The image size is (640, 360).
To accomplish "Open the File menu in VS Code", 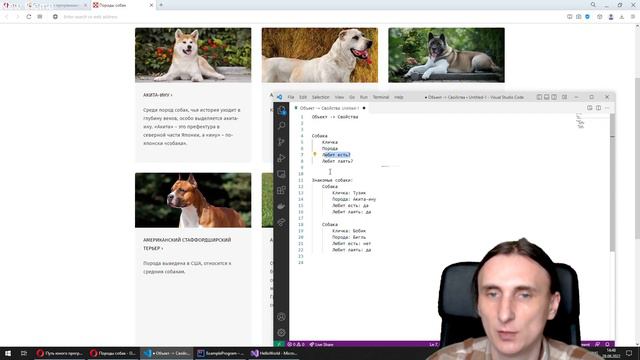I will [291, 97].
